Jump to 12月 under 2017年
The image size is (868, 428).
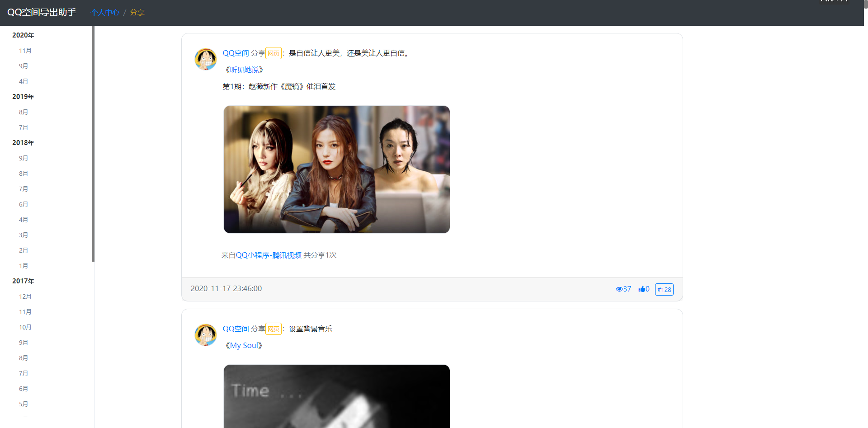pos(25,296)
